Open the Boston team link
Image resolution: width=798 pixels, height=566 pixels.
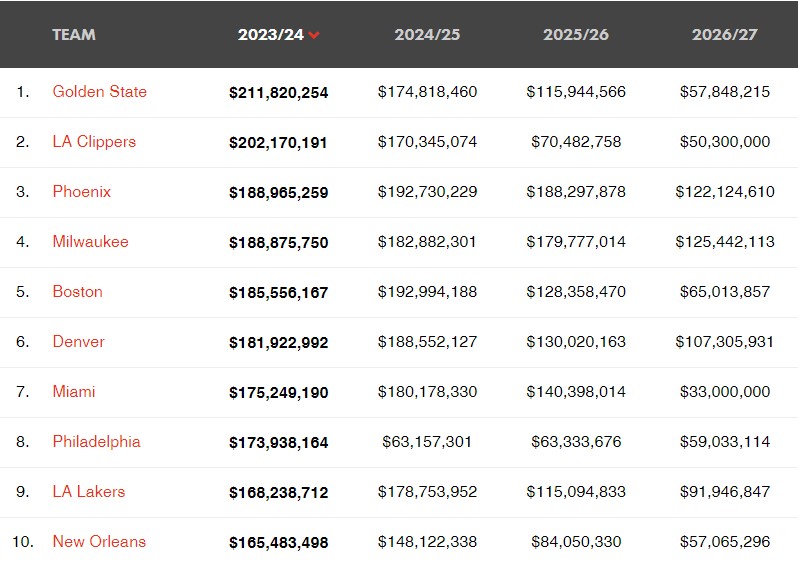(x=78, y=291)
